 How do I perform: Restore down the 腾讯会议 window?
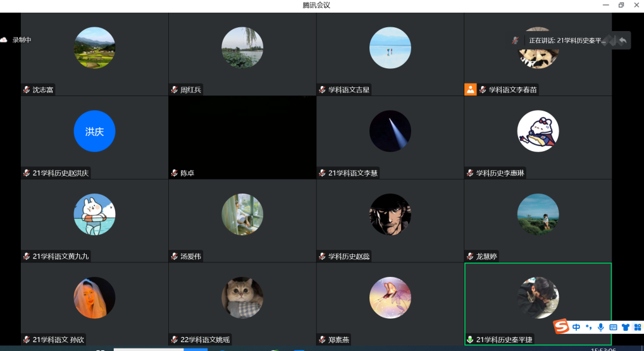621,5
